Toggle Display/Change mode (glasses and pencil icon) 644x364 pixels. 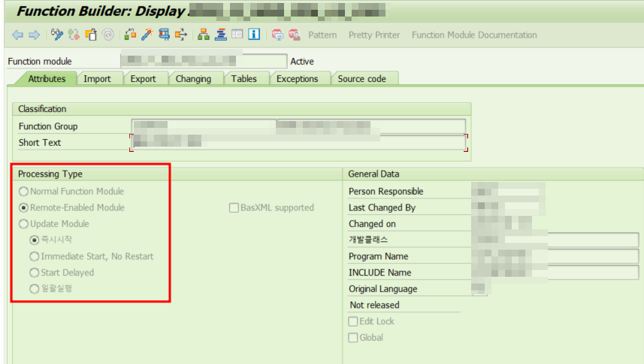coord(56,35)
